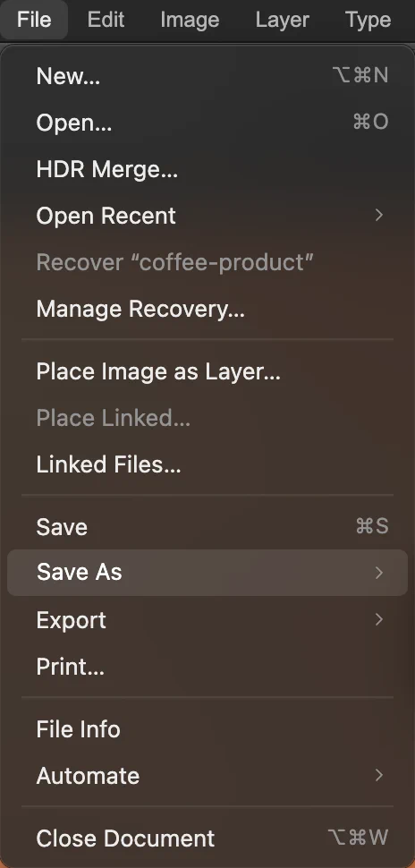Open Manage Recovery… dialog
Screen dimensions: 415x868
(207, 309)
